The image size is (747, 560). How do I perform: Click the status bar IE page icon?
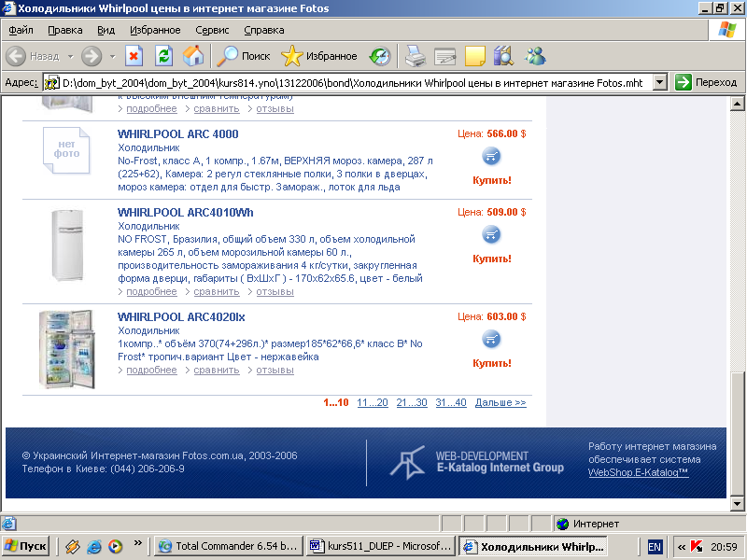(x=8, y=524)
